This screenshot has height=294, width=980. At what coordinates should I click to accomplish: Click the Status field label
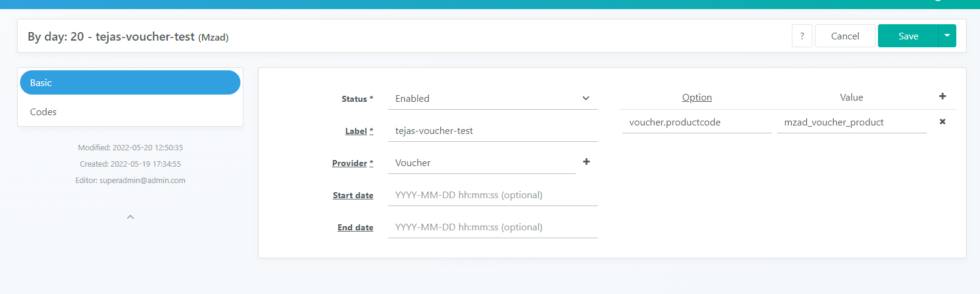point(357,99)
